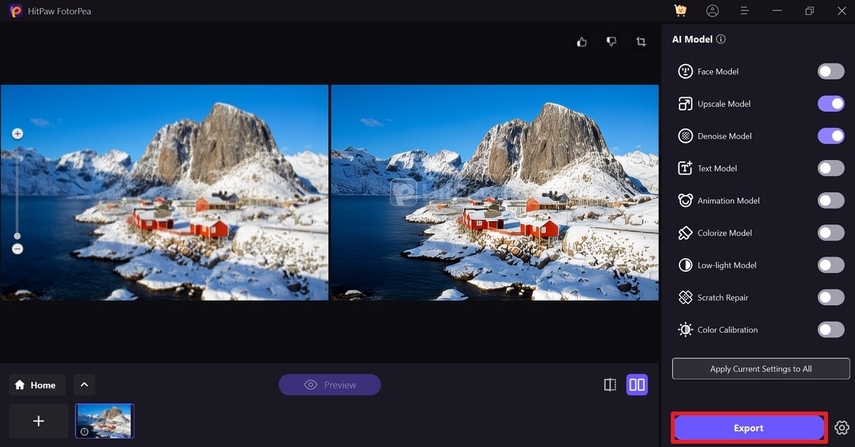This screenshot has width=855, height=447.
Task: Click the Denoise Model icon
Action: (685, 136)
